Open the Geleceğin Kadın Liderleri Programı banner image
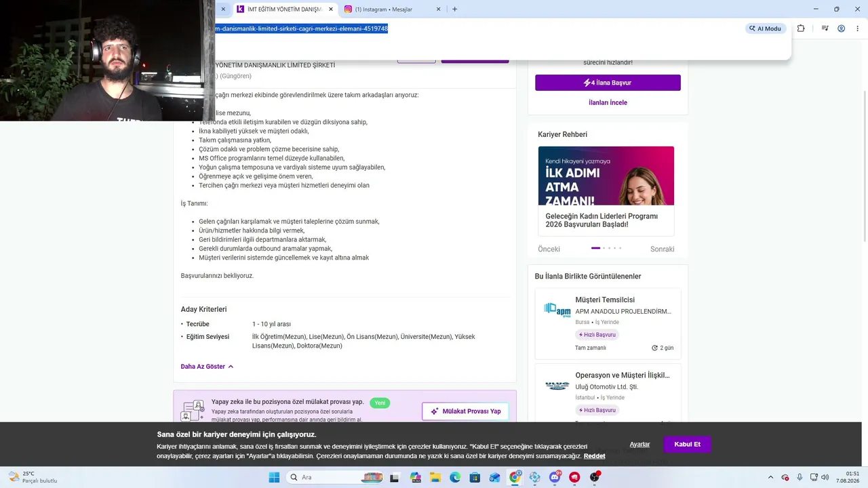This screenshot has width=868, height=488. 606,176
